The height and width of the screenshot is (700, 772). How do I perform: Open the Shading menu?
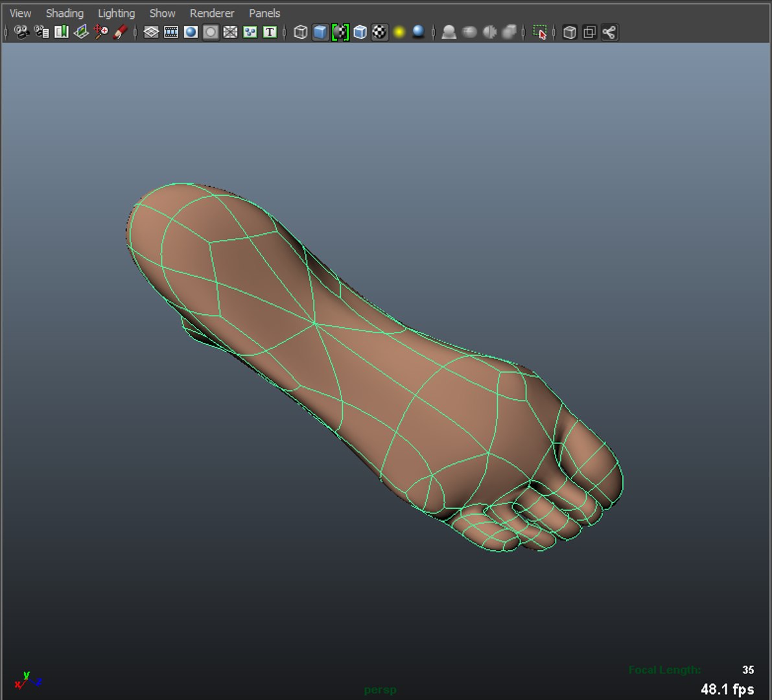[65, 14]
